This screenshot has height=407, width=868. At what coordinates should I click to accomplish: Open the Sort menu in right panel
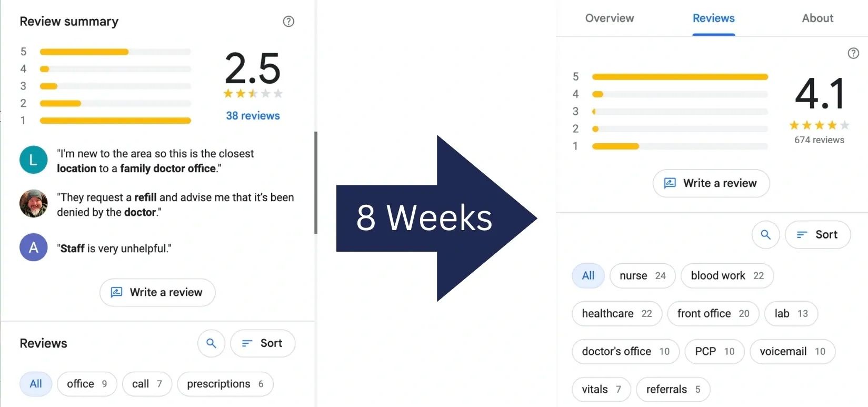pos(817,235)
